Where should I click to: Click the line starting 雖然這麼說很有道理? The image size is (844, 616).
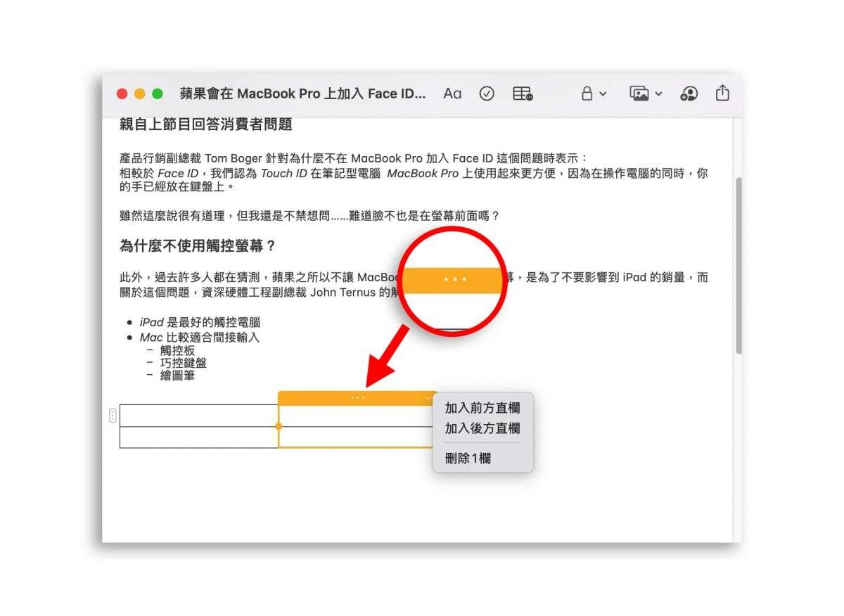[x=310, y=216]
